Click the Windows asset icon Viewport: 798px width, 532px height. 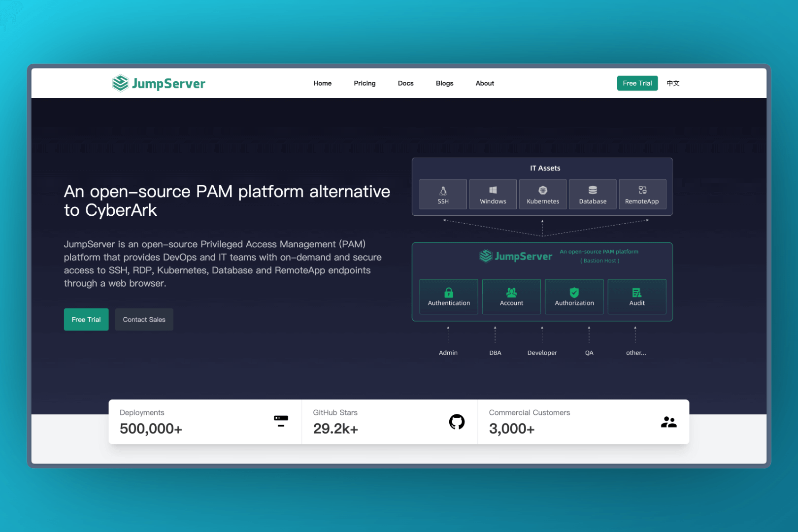pos(493,190)
